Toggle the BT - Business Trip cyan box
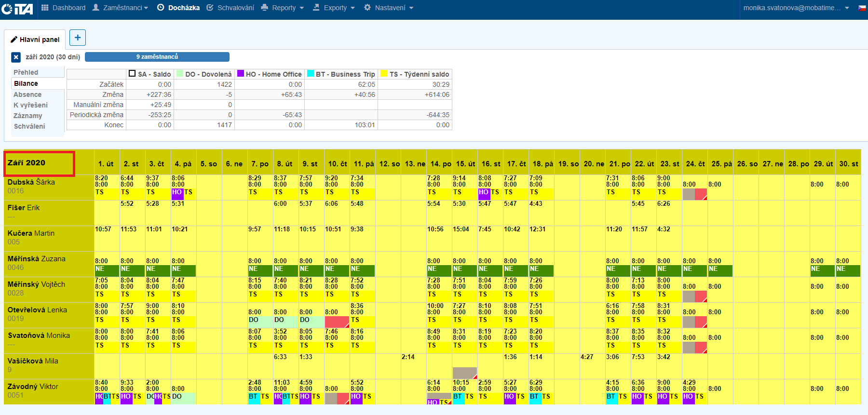The height and width of the screenshot is (415, 868). click(311, 74)
